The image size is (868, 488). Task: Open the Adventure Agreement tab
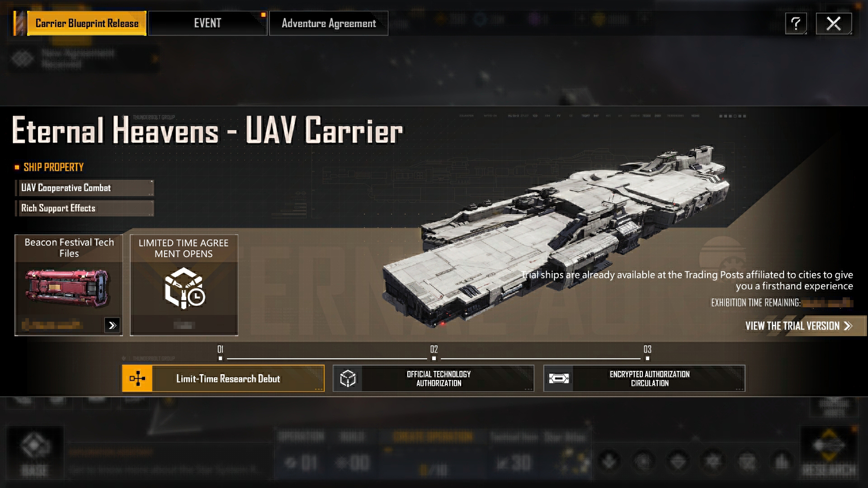[x=329, y=23]
